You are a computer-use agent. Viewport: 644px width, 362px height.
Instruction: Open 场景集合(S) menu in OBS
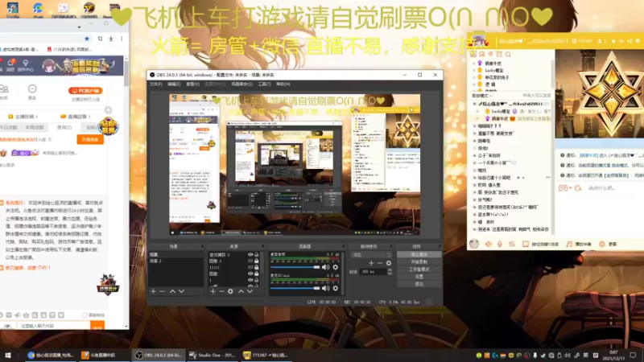click(x=242, y=84)
